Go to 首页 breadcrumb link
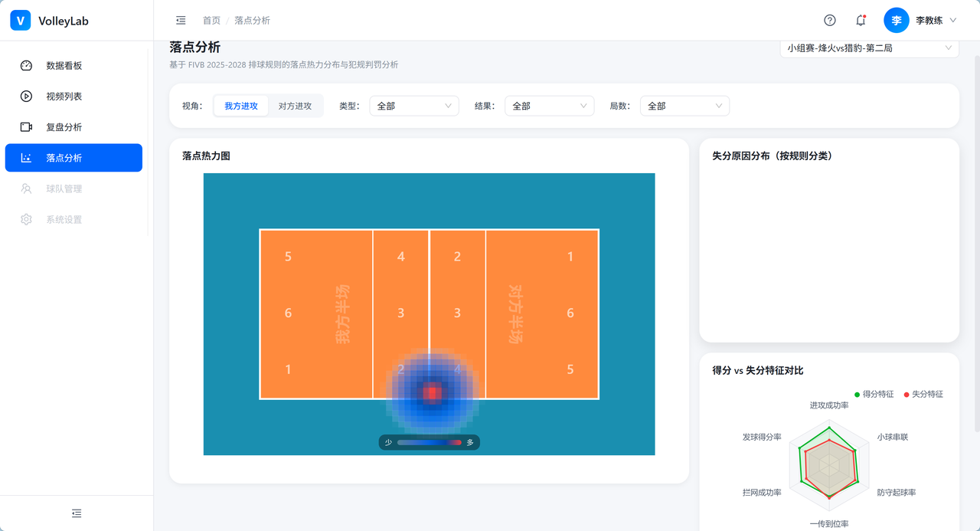 coord(211,21)
